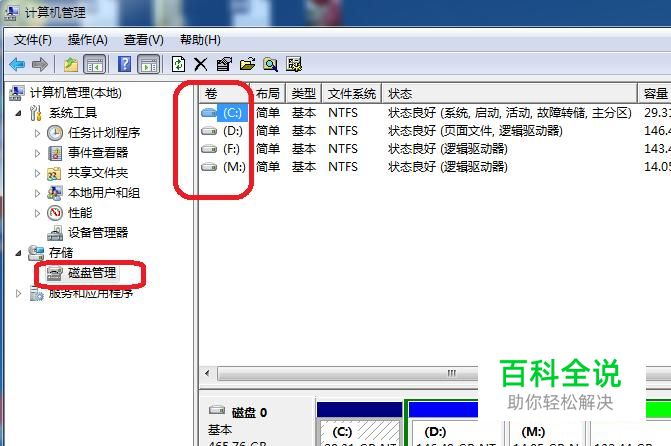This screenshot has height=446, width=671.
Task: Toggle the show/hide action pane icon
Action: tap(148, 65)
